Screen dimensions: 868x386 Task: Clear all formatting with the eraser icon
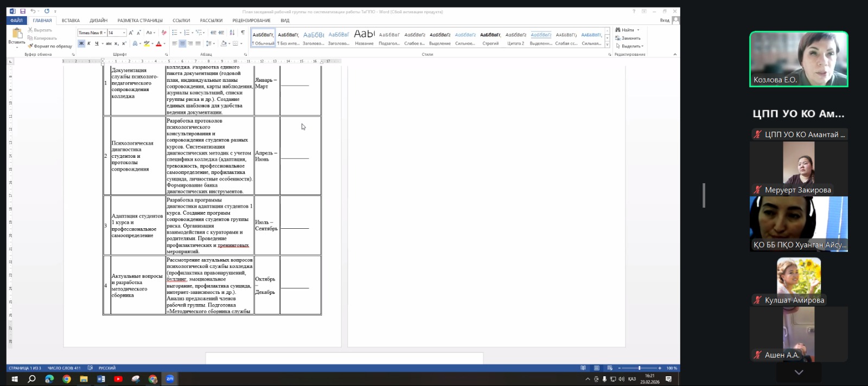click(164, 33)
